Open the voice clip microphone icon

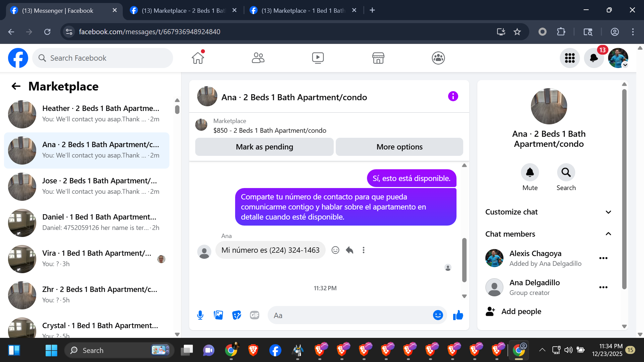[x=200, y=315]
